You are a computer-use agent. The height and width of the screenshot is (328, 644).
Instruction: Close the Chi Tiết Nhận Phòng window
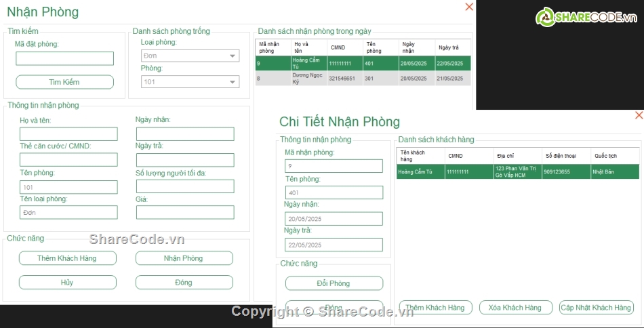click(639, 115)
